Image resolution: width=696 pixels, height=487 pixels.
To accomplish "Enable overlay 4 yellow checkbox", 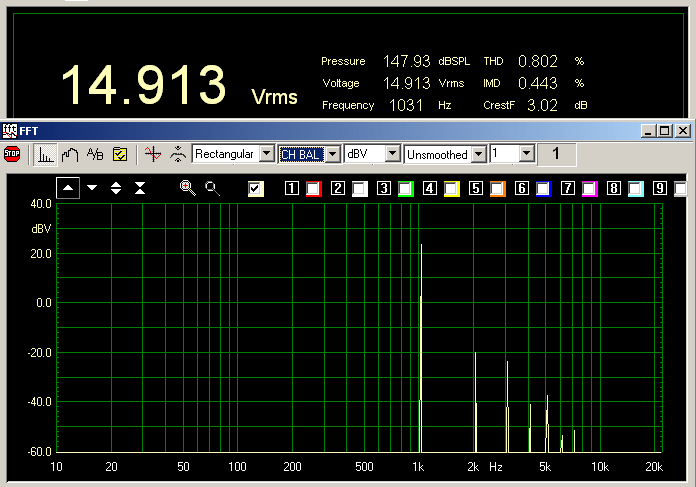I will click(451, 188).
